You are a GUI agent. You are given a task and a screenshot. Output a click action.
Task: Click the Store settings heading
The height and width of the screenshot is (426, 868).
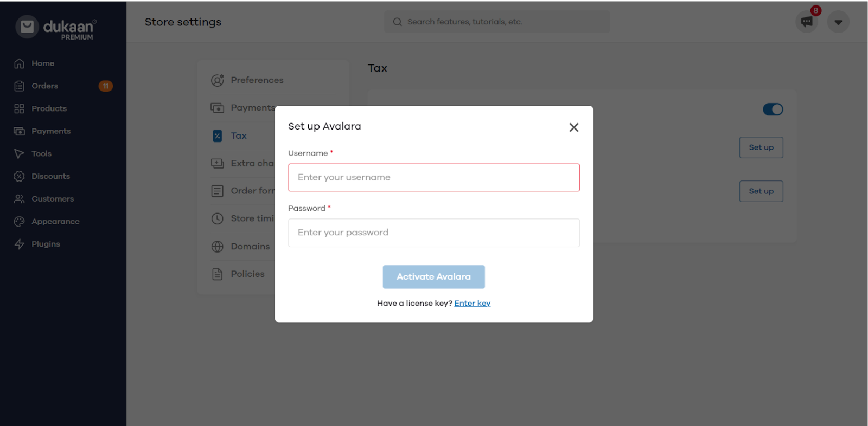click(183, 22)
